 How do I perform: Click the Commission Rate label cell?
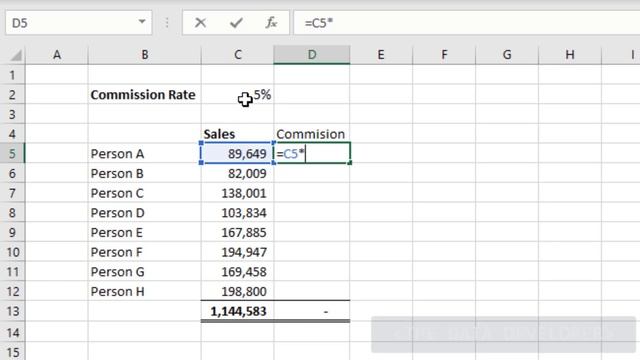(144, 95)
